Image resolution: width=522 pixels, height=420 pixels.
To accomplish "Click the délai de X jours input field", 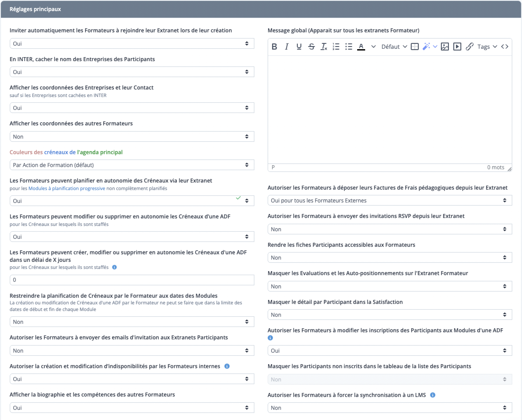I will (x=132, y=280).
